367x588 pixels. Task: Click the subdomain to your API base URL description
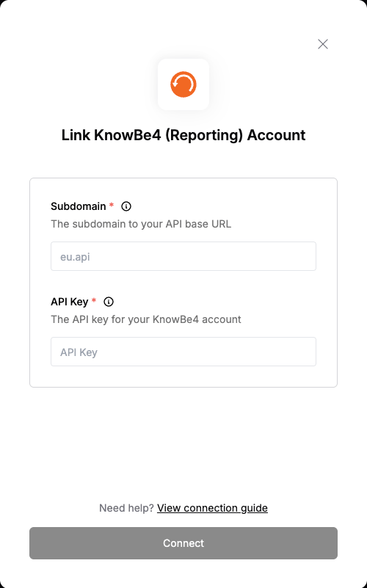pyautogui.click(x=141, y=224)
